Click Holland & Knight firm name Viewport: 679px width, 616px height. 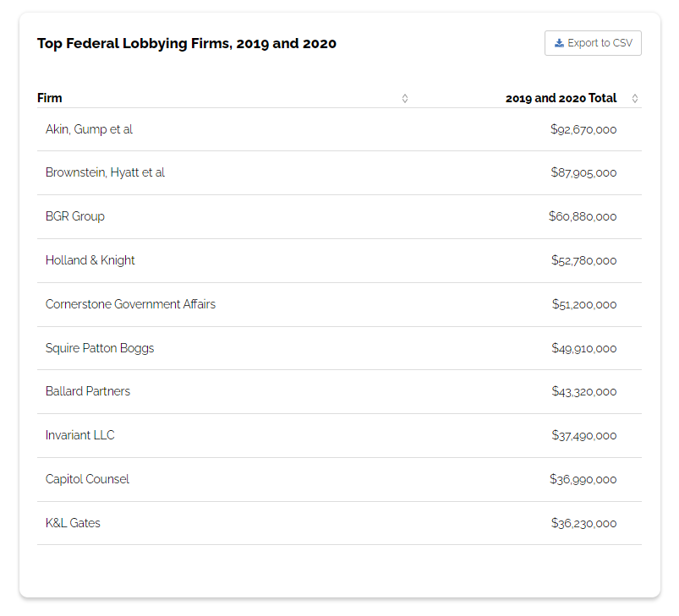90,260
